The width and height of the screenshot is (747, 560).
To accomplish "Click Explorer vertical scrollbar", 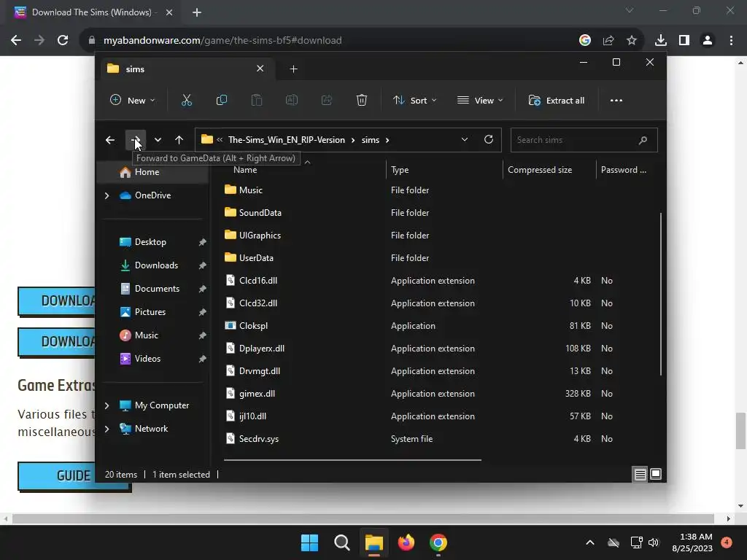I will 661,295.
